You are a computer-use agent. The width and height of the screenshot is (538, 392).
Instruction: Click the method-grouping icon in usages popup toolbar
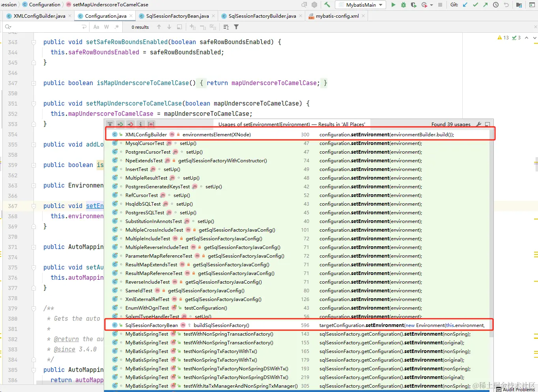point(151,124)
